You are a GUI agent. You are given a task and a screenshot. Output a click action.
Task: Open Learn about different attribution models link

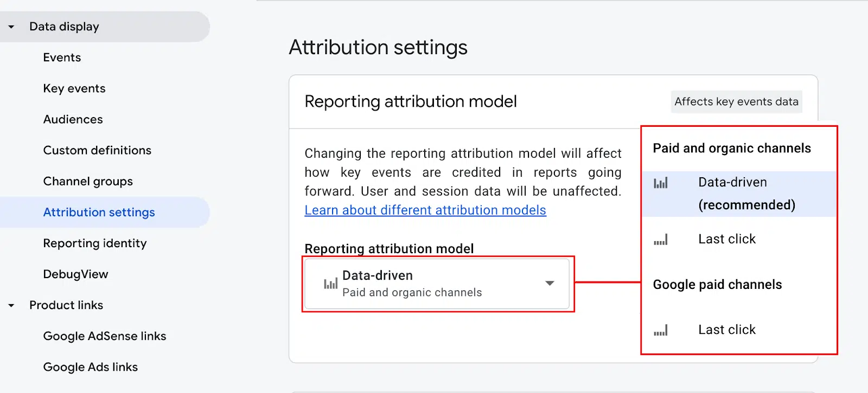(425, 210)
